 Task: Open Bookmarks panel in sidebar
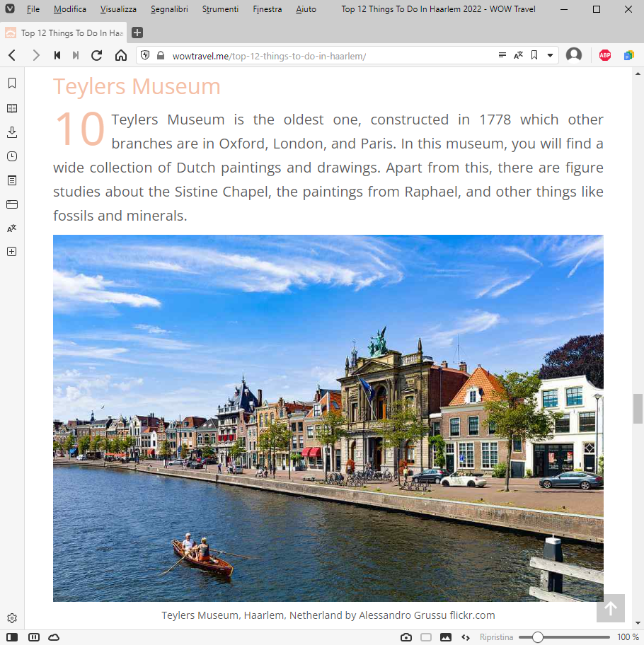click(12, 83)
